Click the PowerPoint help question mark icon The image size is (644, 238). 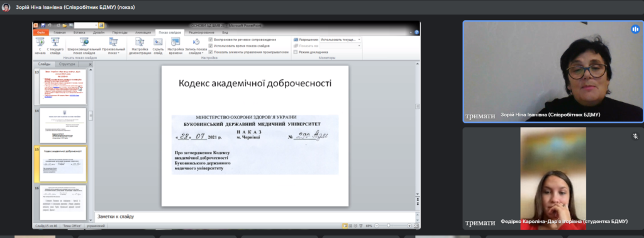(x=416, y=33)
